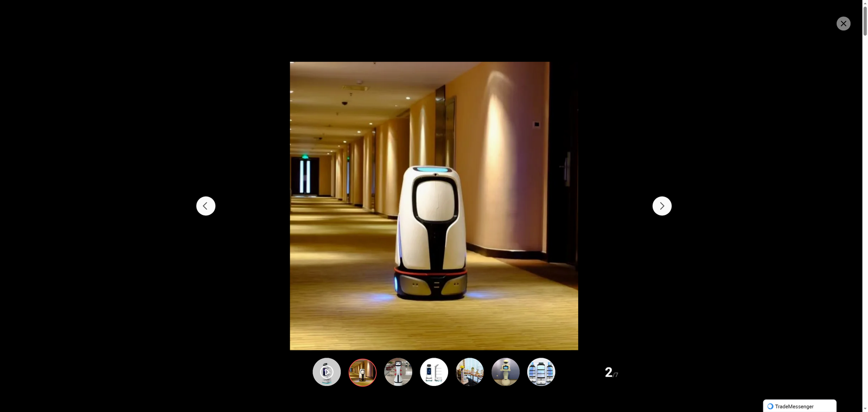868x412 pixels.
Task: View the white-background two-robot thumbnail
Action: (x=434, y=372)
